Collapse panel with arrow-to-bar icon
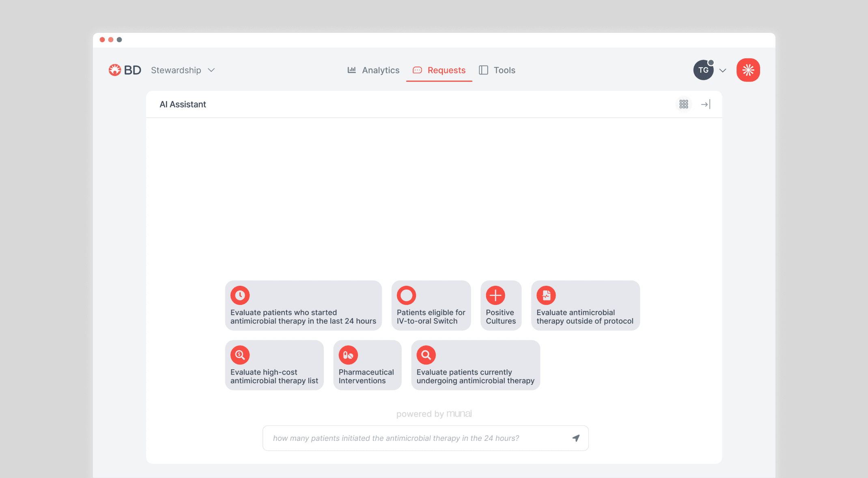This screenshot has width=868, height=478. coord(705,105)
